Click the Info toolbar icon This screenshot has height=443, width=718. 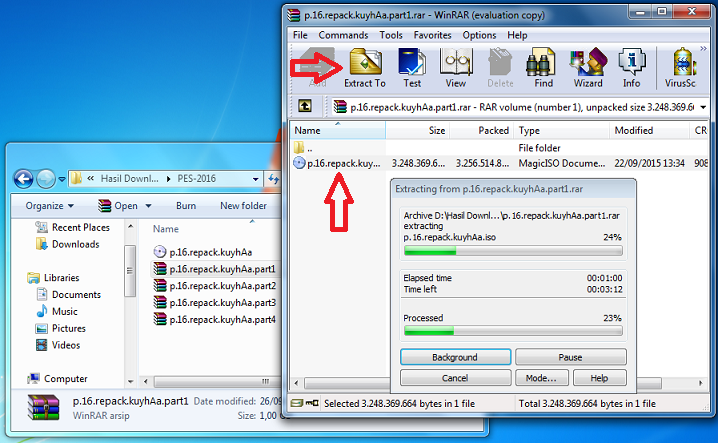(631, 68)
